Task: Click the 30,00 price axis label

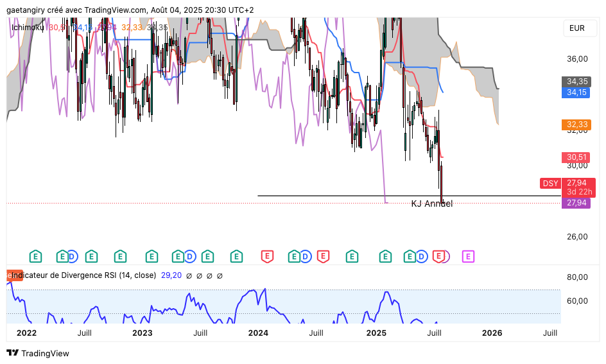Action: click(577, 166)
